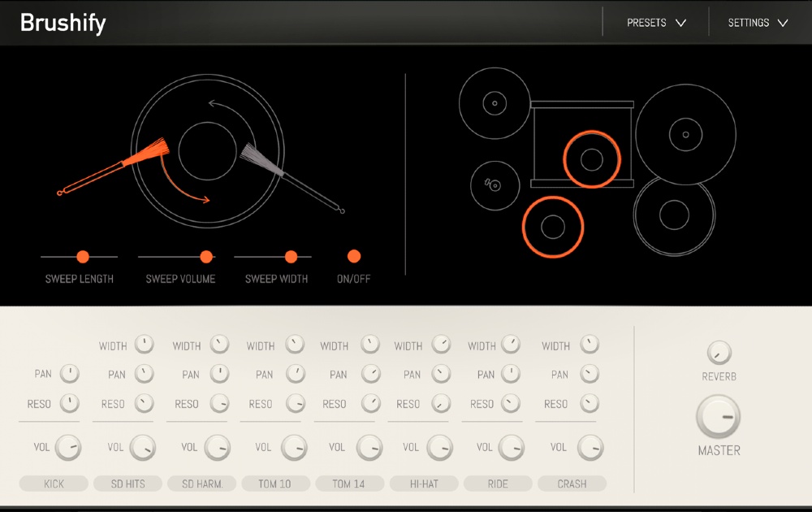Screen dimensions: 812x512
Task: Move the SWEEP WIDTH slider dot
Action: [x=292, y=256]
